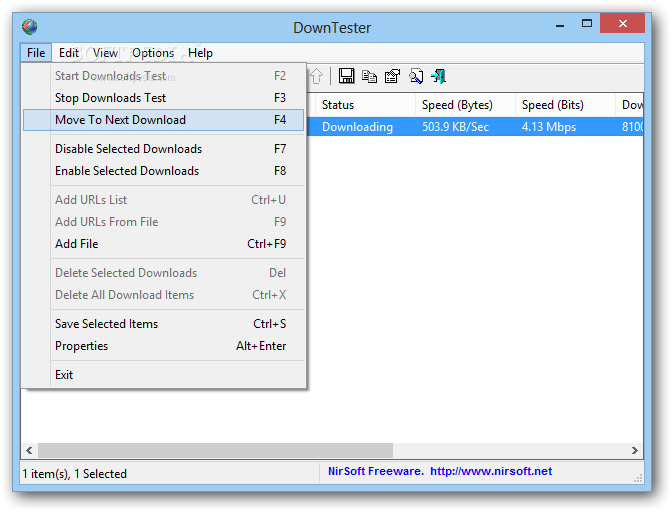Choose Delete Selected Downloads
The image size is (672, 512).
click(164, 273)
